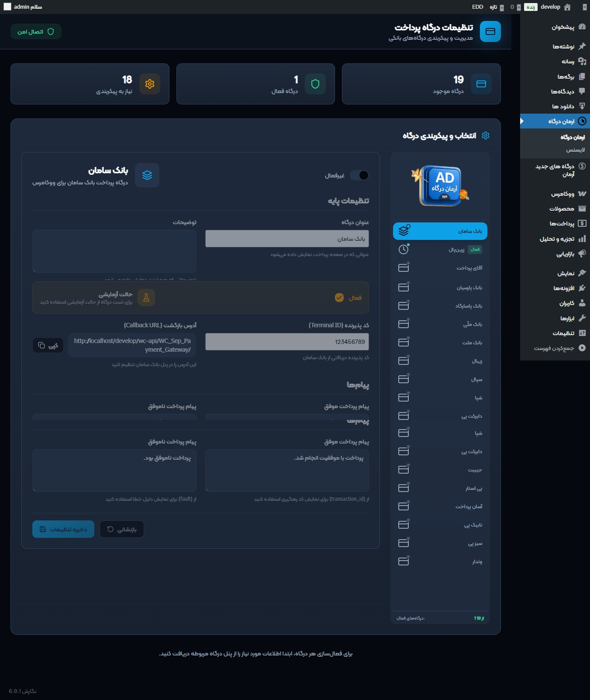Click the تجزیه و تحلیل bar chart icon

tap(582, 239)
